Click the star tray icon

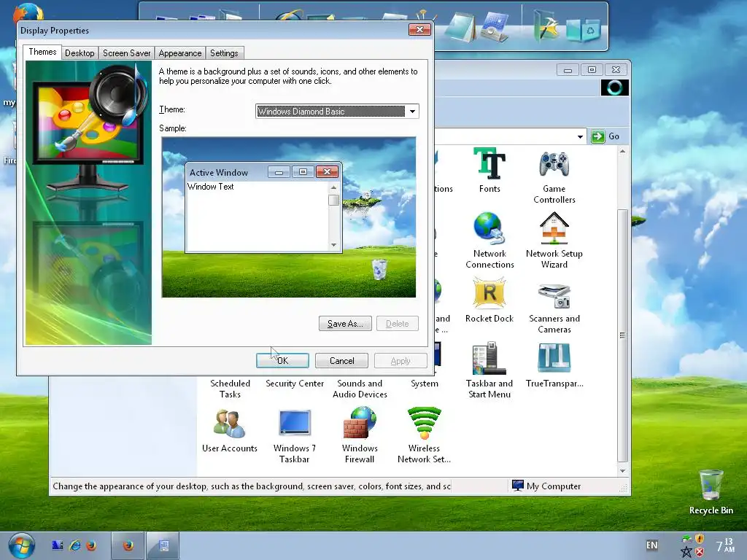pyautogui.click(x=686, y=552)
